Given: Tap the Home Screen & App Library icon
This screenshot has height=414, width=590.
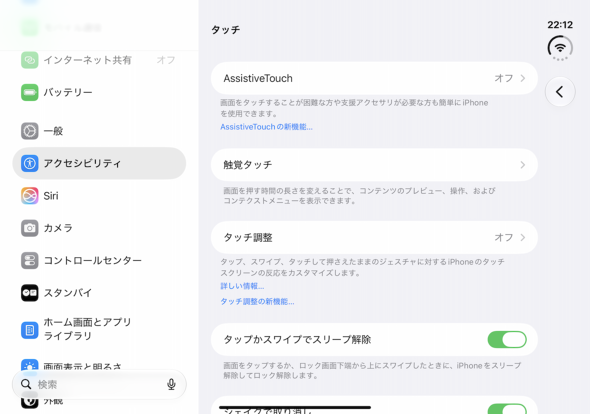Looking at the screenshot, I should click(29, 330).
